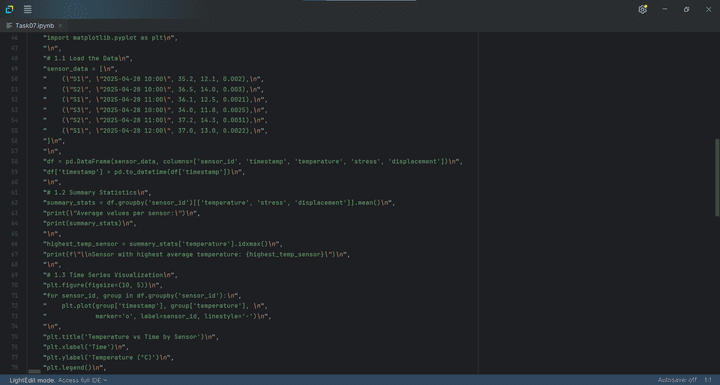Click the pd.DataFrame(sensor_data line
Viewport: 720px width, 385px height.
[253, 162]
